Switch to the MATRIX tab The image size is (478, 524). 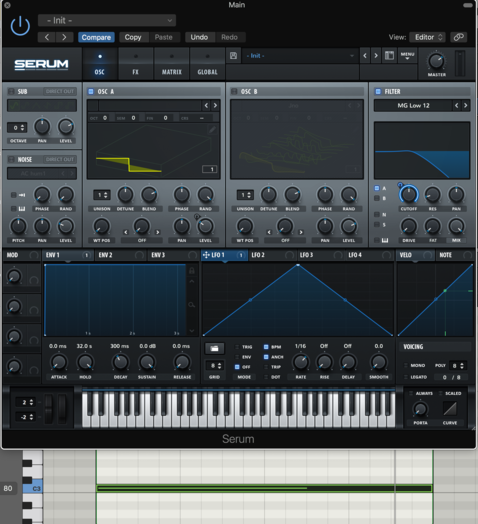(171, 64)
